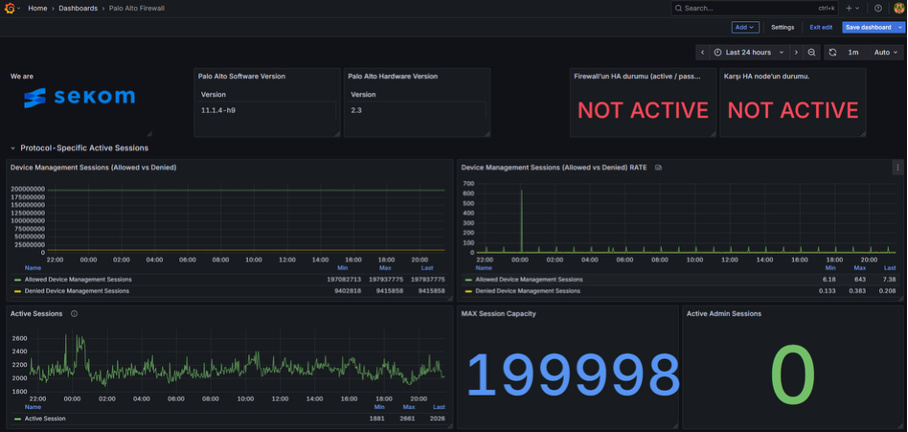Toggle the Active Session legend series

click(x=45, y=419)
